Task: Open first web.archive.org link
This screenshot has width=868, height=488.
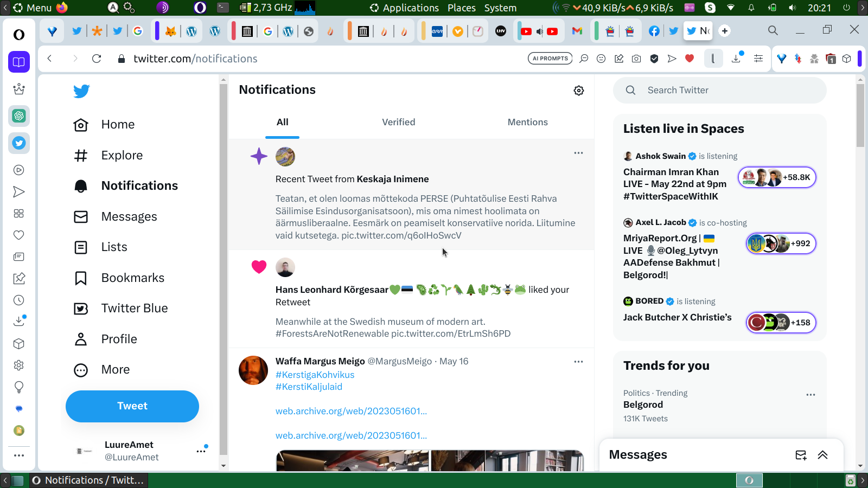Action: click(351, 411)
